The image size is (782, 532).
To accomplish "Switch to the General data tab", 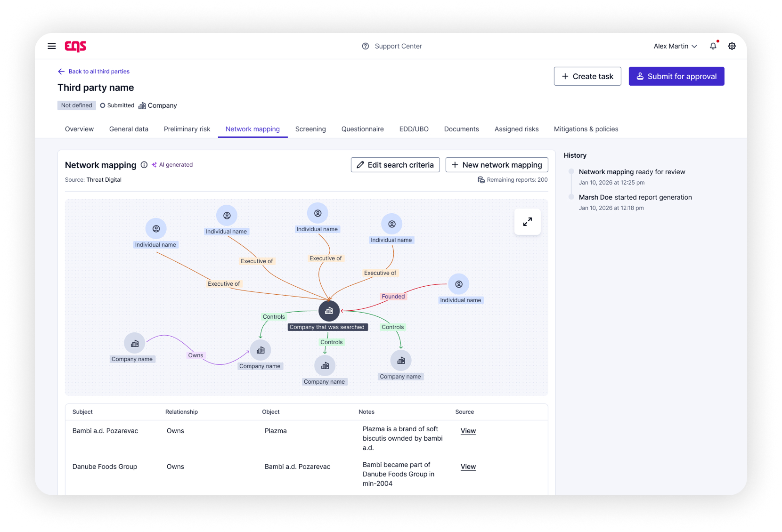I will click(129, 129).
